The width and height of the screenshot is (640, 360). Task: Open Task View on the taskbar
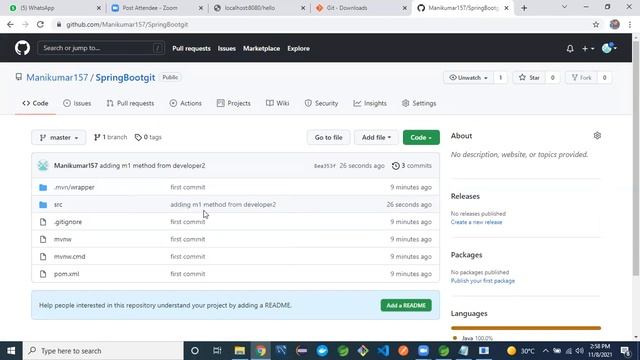tap(217, 351)
